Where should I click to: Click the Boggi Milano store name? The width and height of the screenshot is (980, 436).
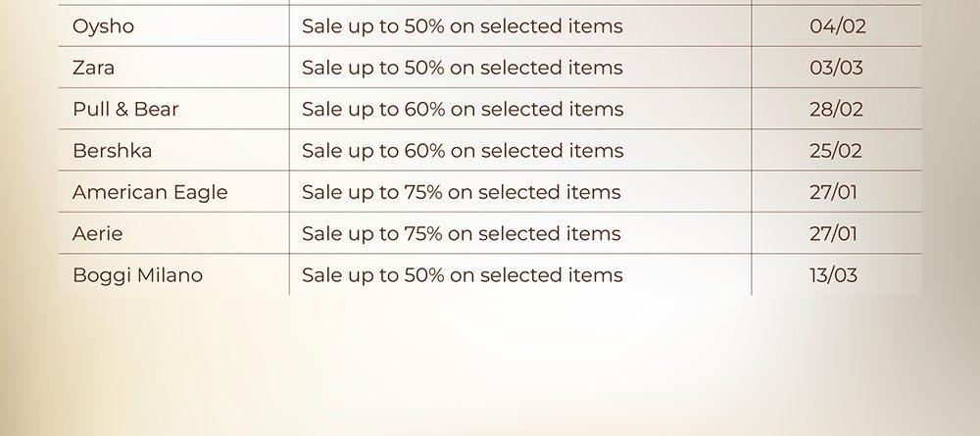pyautogui.click(x=137, y=275)
